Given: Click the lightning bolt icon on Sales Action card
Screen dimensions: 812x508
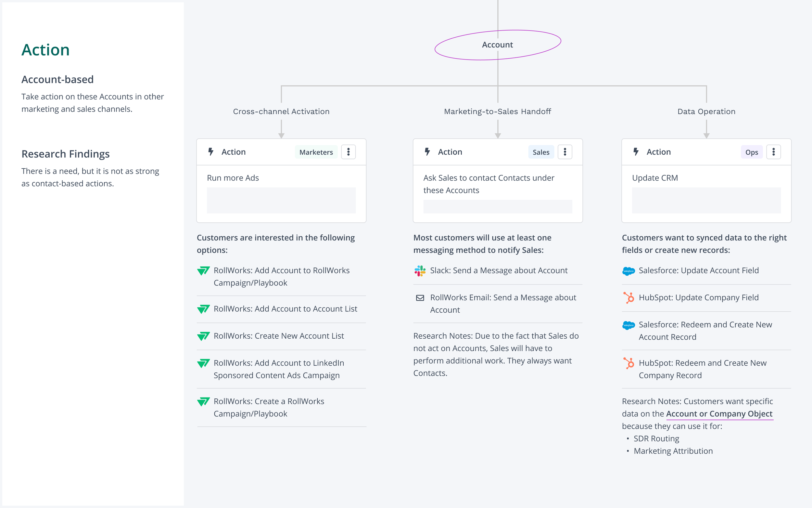Looking at the screenshot, I should (427, 152).
